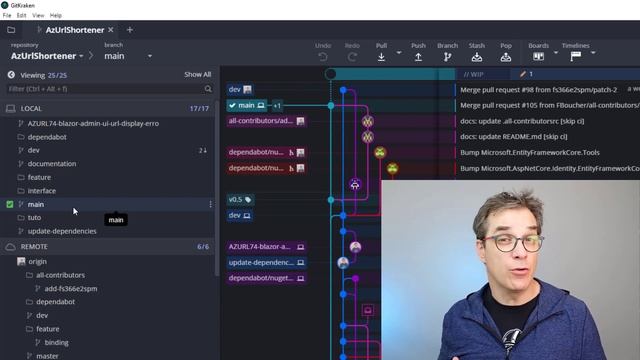Screen dimensions: 640x360
Task: Open the File menu
Action: [x=7, y=15]
